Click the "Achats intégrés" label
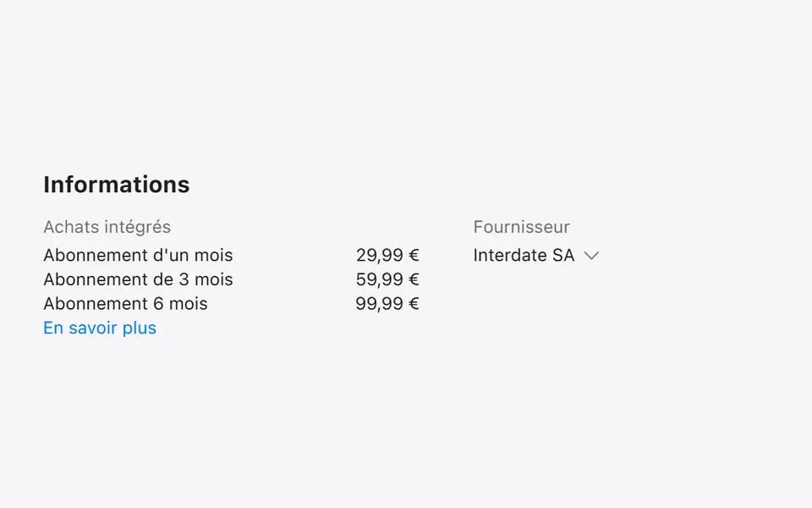The width and height of the screenshot is (812, 508). [107, 227]
